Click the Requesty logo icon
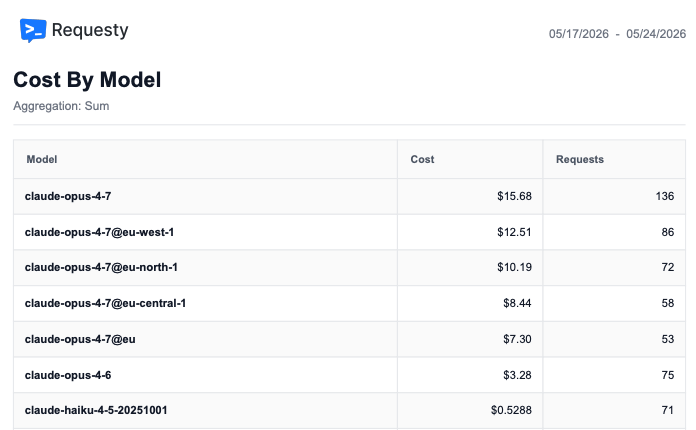Image resolution: width=696 pixels, height=430 pixels. pyautogui.click(x=33, y=30)
